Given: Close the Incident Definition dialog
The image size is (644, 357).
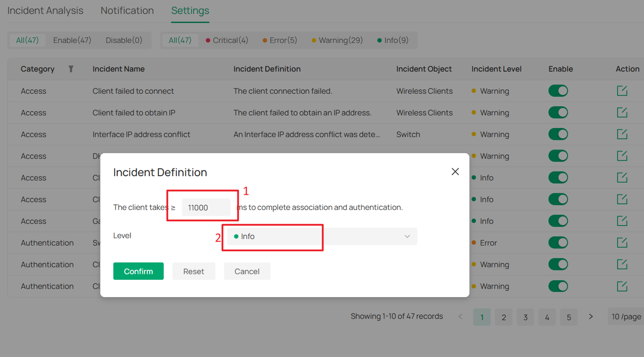Looking at the screenshot, I should (x=455, y=172).
